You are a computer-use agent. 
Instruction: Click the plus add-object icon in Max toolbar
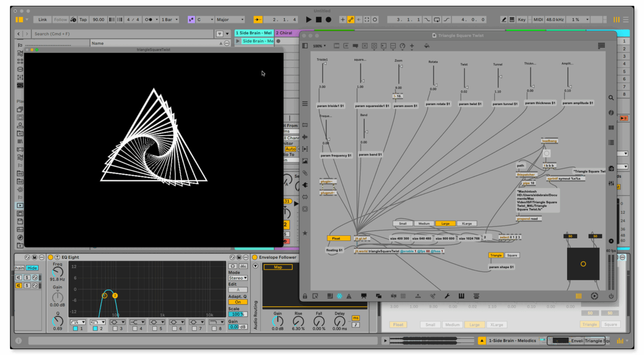pyautogui.click(x=412, y=46)
